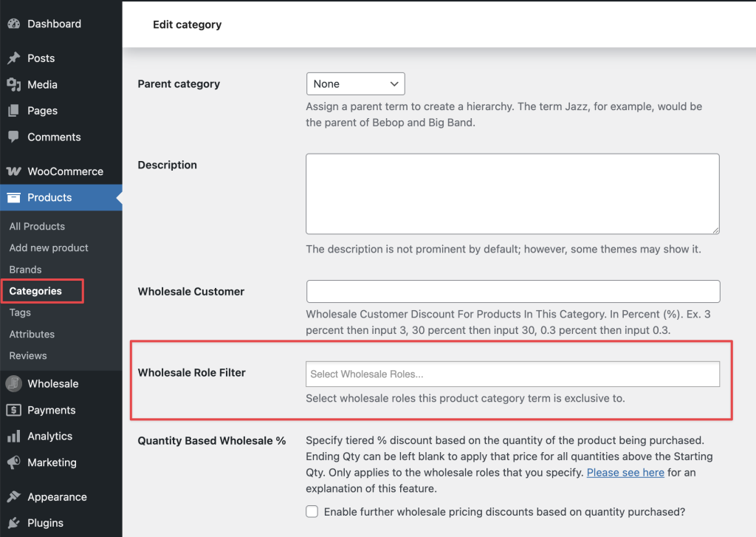Image resolution: width=756 pixels, height=537 pixels.
Task: Open the Parent category dropdown
Action: 355,84
